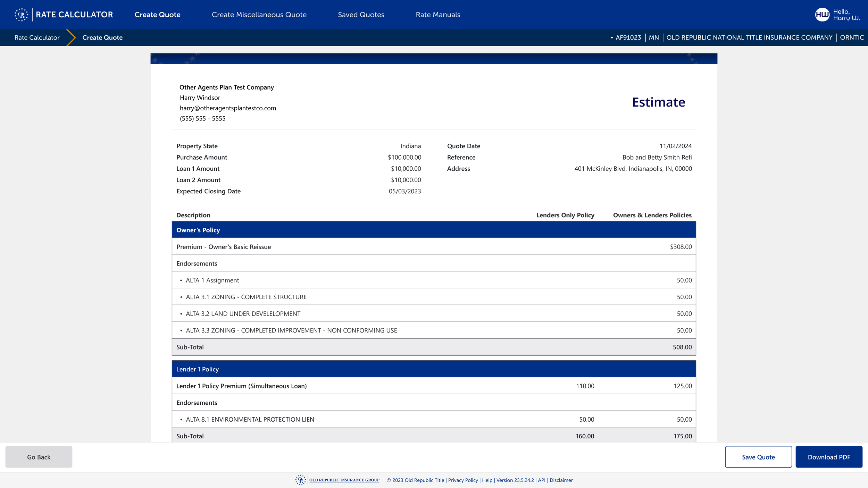Click the HW user avatar icon
This screenshot has width=868, height=488.
[822, 15]
